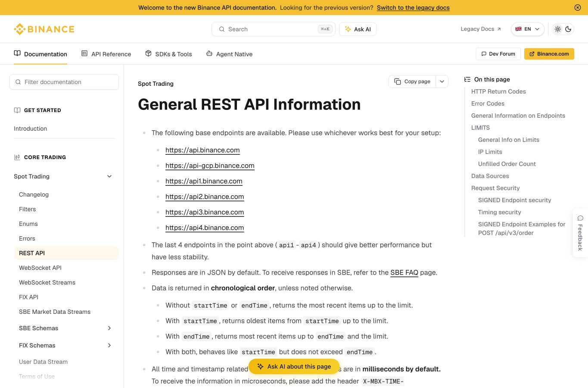Click Switch to the legacy docs link
The height and width of the screenshot is (388, 588).
[x=413, y=7]
